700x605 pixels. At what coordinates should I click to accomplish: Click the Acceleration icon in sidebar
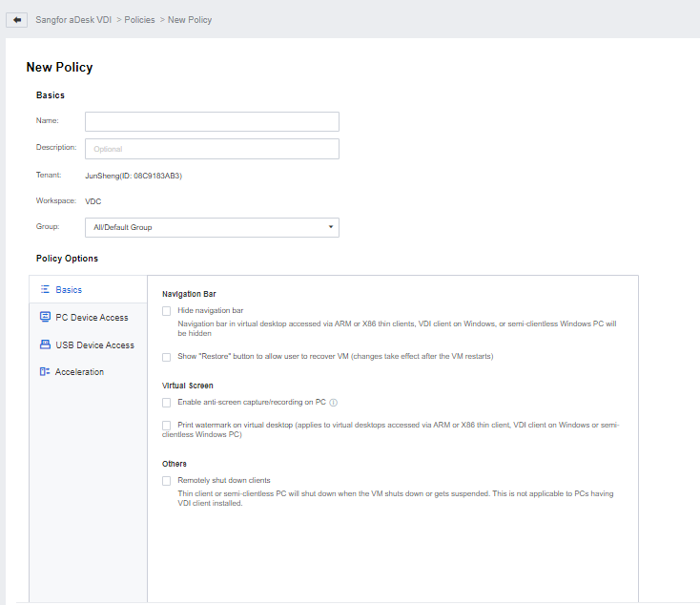coord(45,371)
